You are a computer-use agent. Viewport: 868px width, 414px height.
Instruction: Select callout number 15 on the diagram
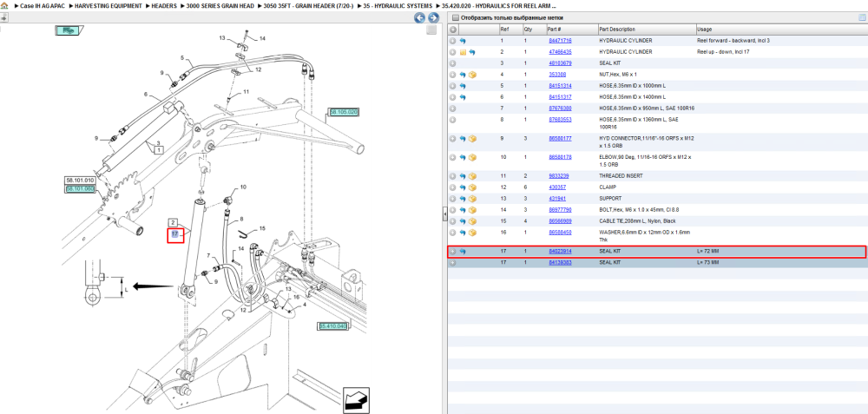[x=262, y=228]
